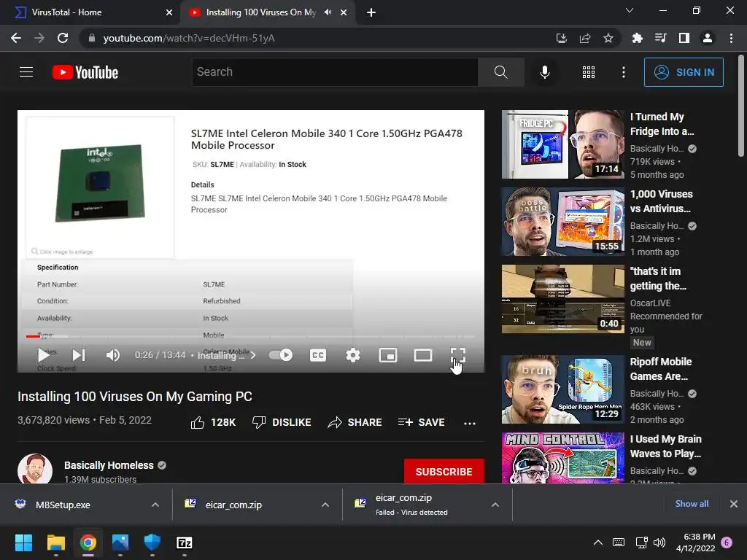Image resolution: width=747 pixels, height=560 pixels.
Task: Start voice search with the microphone
Action: 544,72
